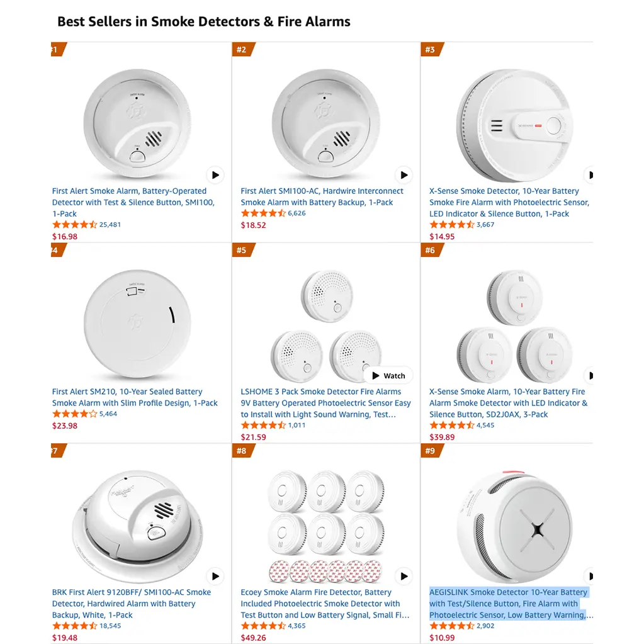Open star rating of First Alert SM210
Viewport: 644px width, 644px height.
pyautogui.click(x=74, y=414)
